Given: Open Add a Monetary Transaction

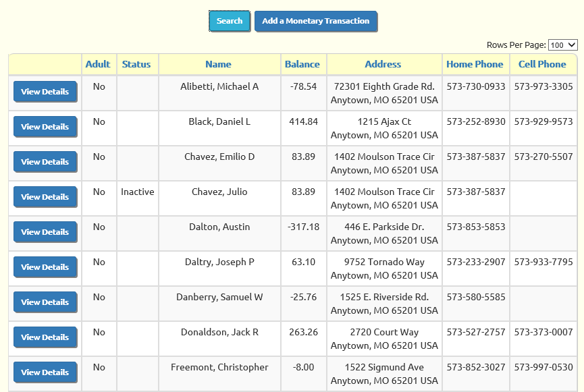Looking at the screenshot, I should [315, 21].
